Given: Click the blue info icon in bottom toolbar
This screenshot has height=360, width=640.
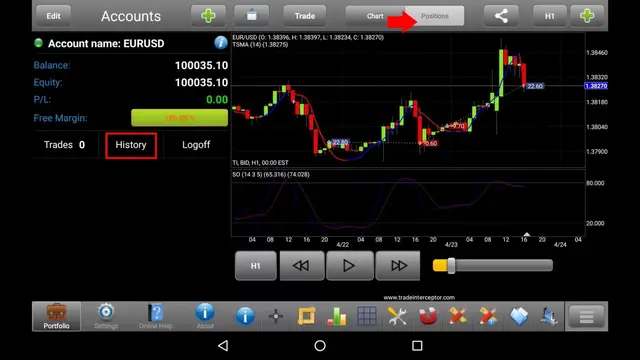Looking at the screenshot, I should tap(245, 316).
